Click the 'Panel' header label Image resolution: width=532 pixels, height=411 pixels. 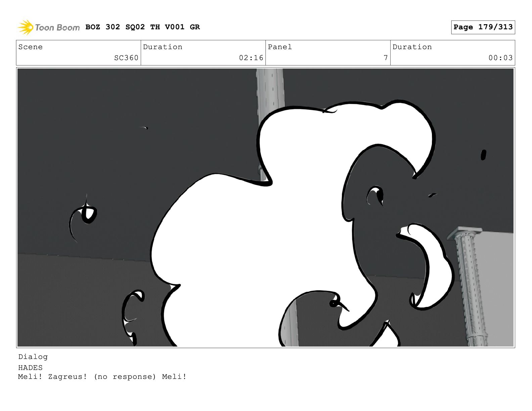tap(280, 47)
